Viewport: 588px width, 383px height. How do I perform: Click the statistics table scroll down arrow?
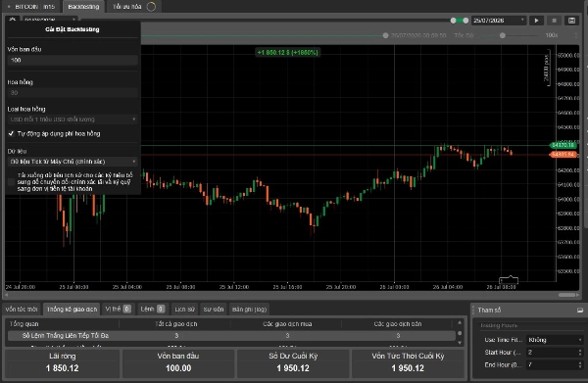[460, 343]
